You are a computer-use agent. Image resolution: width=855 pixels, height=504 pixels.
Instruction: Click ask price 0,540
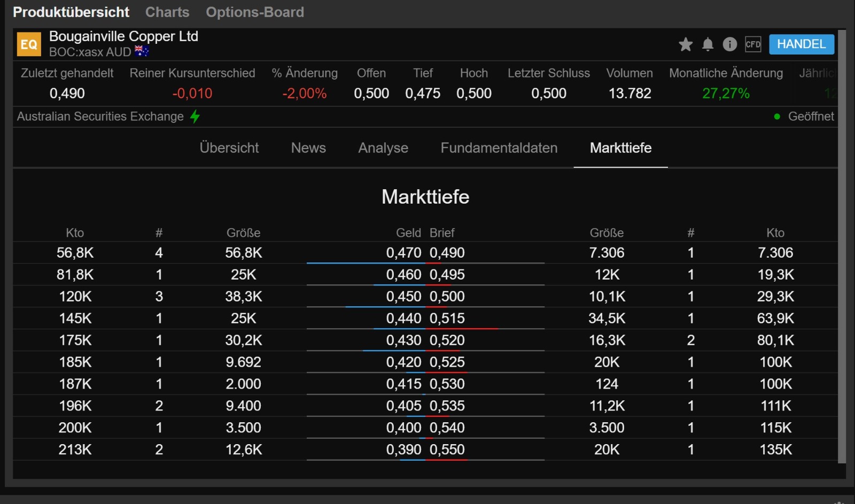447,428
